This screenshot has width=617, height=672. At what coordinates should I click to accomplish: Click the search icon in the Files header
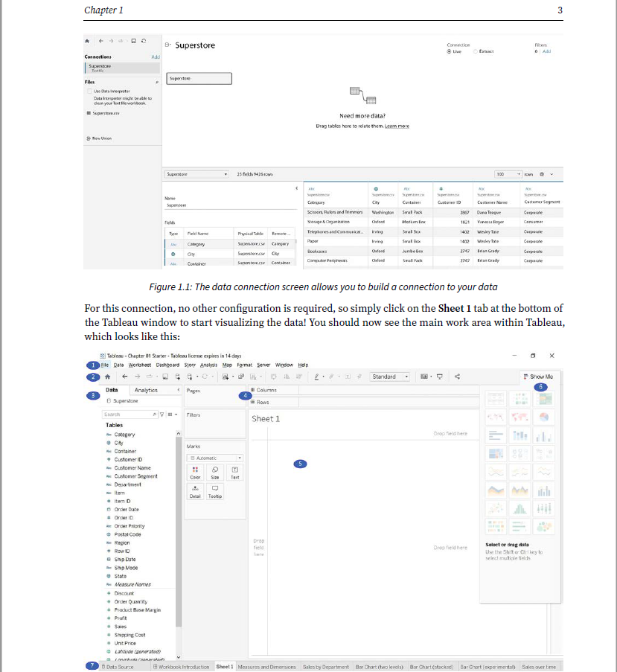[157, 83]
